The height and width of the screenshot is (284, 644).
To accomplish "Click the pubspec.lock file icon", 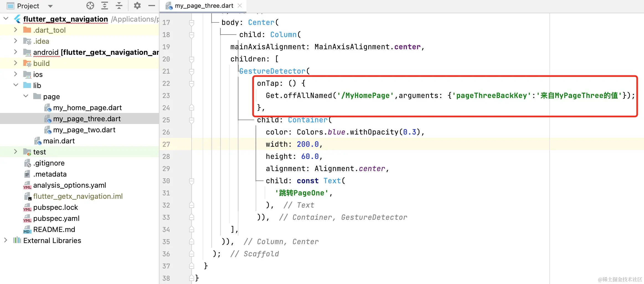I will click(27, 207).
